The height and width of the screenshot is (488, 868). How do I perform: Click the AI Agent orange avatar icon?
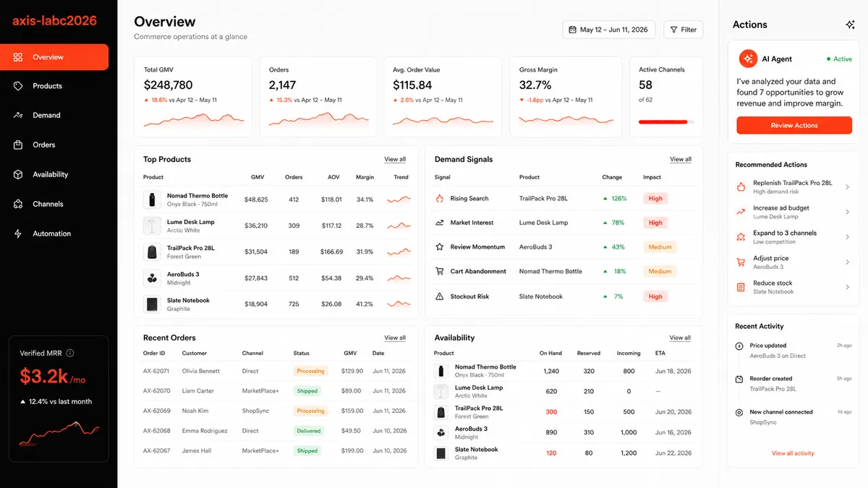pos(748,59)
